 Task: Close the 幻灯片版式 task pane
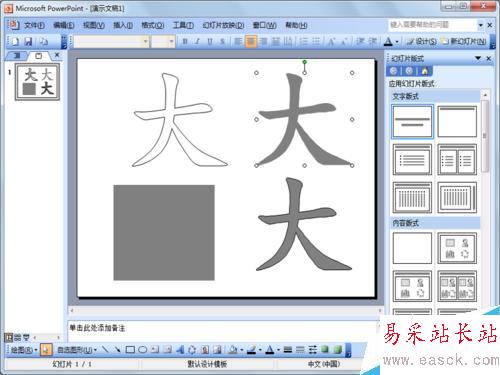point(489,58)
